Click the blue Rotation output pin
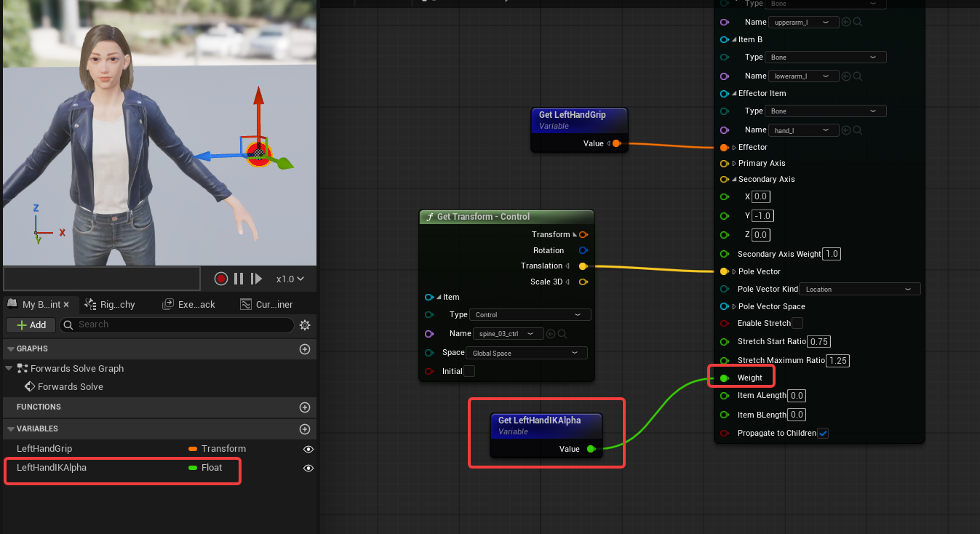980x534 pixels. 583,250
